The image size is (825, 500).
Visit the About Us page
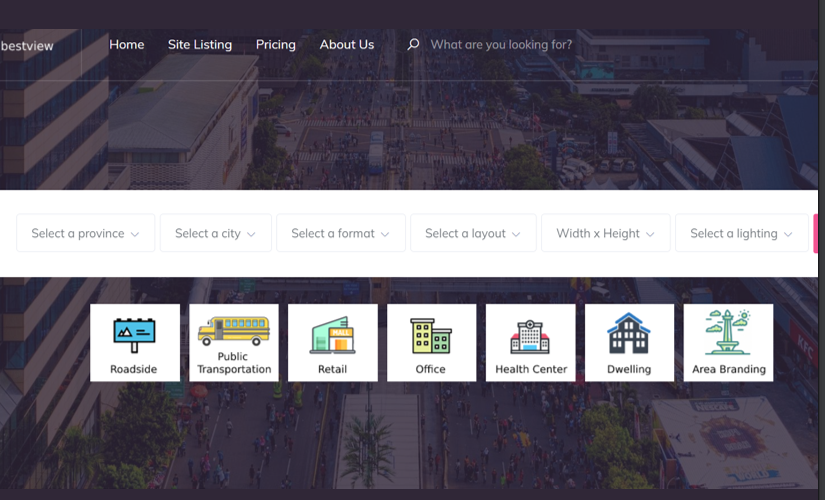pyautogui.click(x=346, y=45)
